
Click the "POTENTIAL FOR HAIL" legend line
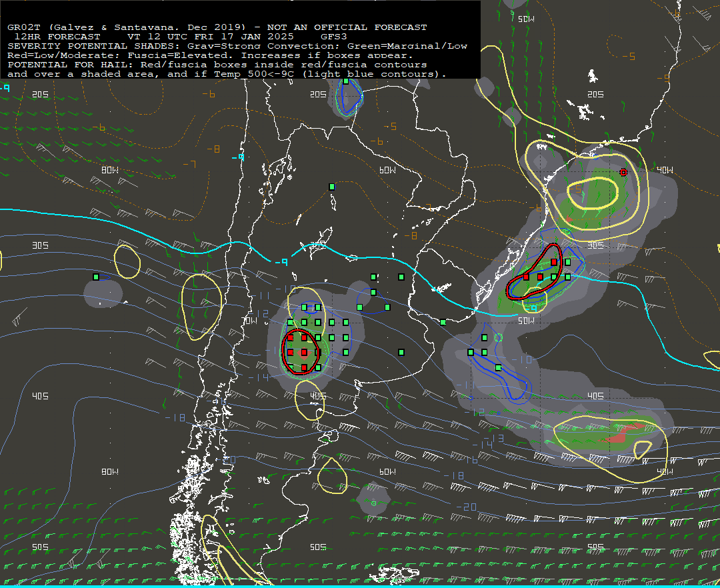coord(217,65)
